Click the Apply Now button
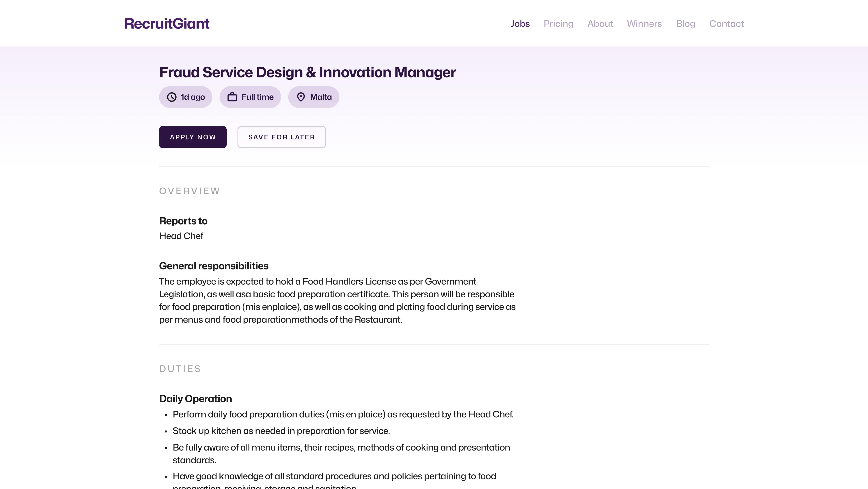Image resolution: width=868 pixels, height=489 pixels. tap(193, 137)
